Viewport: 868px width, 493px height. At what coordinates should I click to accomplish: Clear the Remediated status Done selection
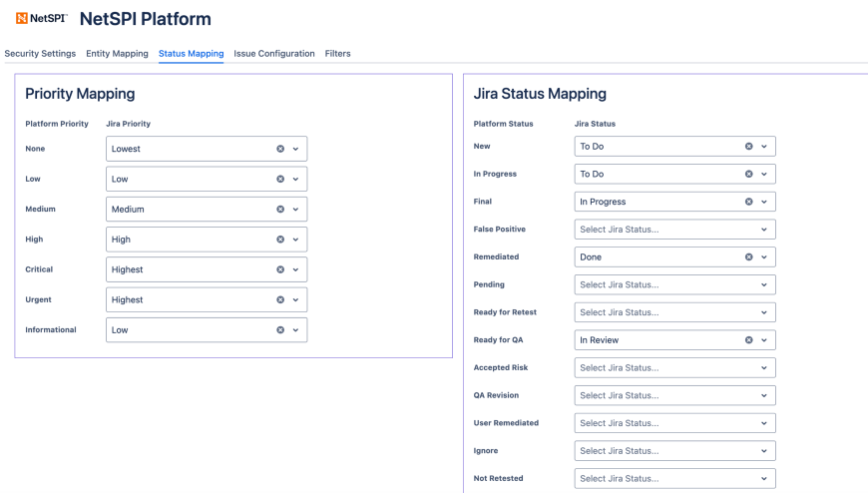(749, 256)
